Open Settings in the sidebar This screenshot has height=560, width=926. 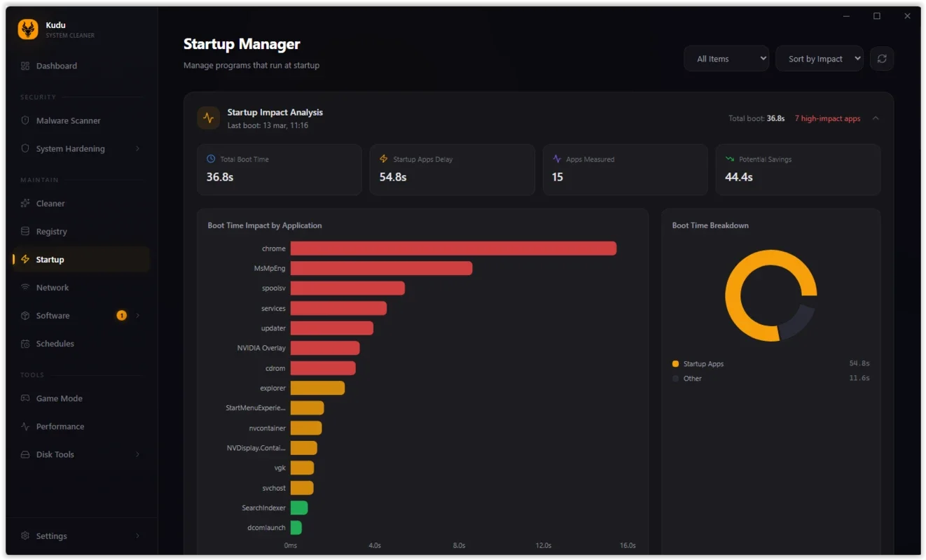click(x=51, y=536)
